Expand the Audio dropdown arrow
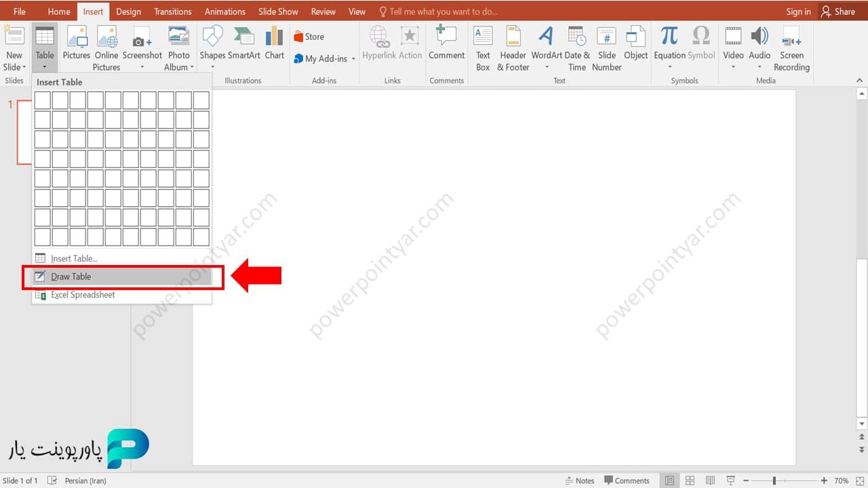The image size is (868, 488). click(x=759, y=68)
